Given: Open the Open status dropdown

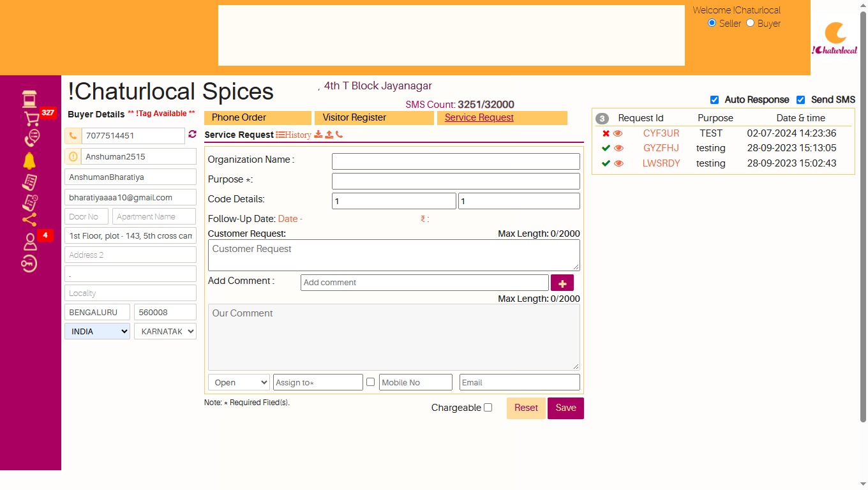Looking at the screenshot, I should (239, 382).
